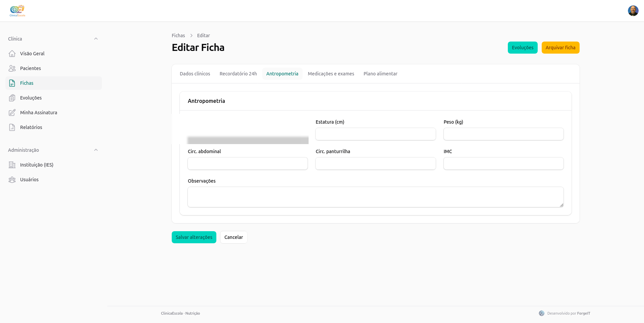Open Usuários in sidebar
Viewport: 644px width, 323px height.
point(54,180)
